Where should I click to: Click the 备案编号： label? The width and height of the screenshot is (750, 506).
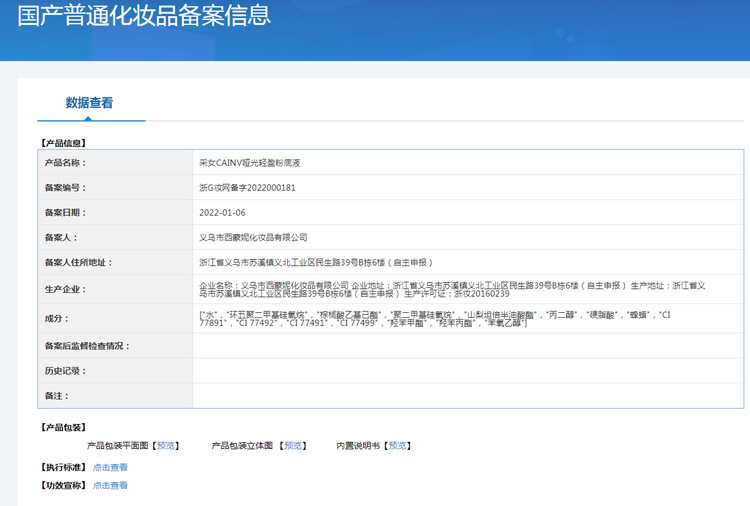[x=66, y=188]
